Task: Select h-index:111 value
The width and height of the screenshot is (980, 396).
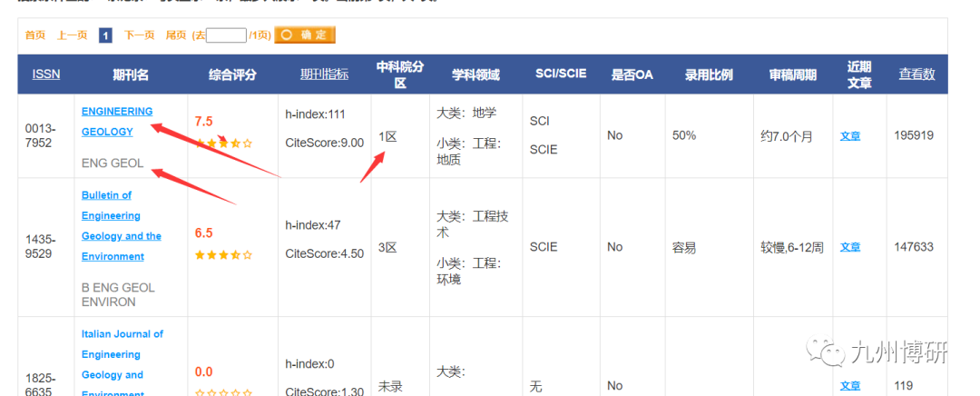Action: [316, 114]
